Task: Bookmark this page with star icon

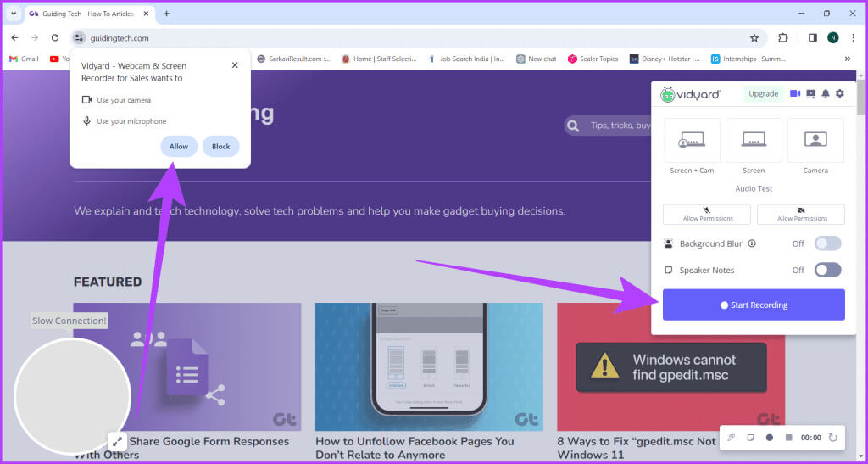Action: (x=754, y=37)
